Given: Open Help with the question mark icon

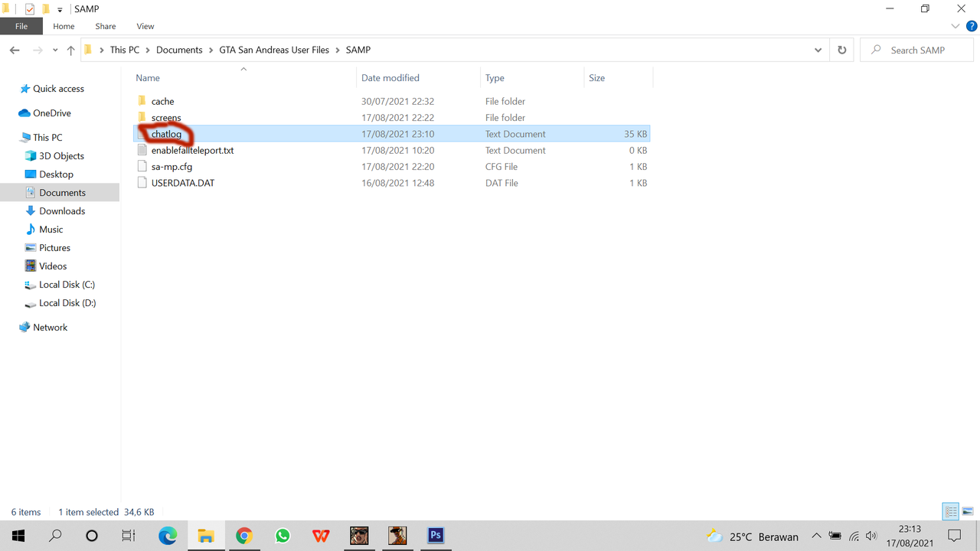Looking at the screenshot, I should point(972,26).
